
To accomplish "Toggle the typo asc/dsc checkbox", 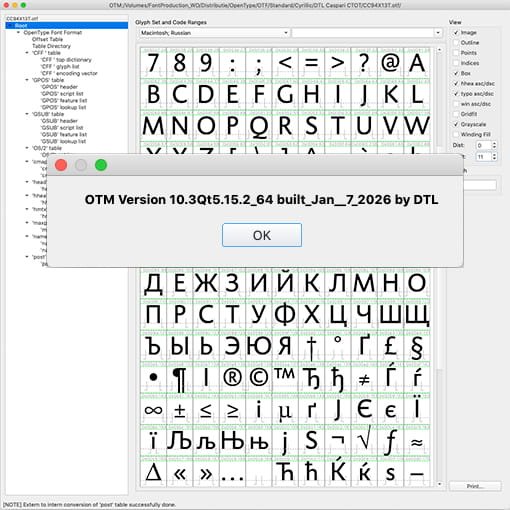I will (x=456, y=94).
